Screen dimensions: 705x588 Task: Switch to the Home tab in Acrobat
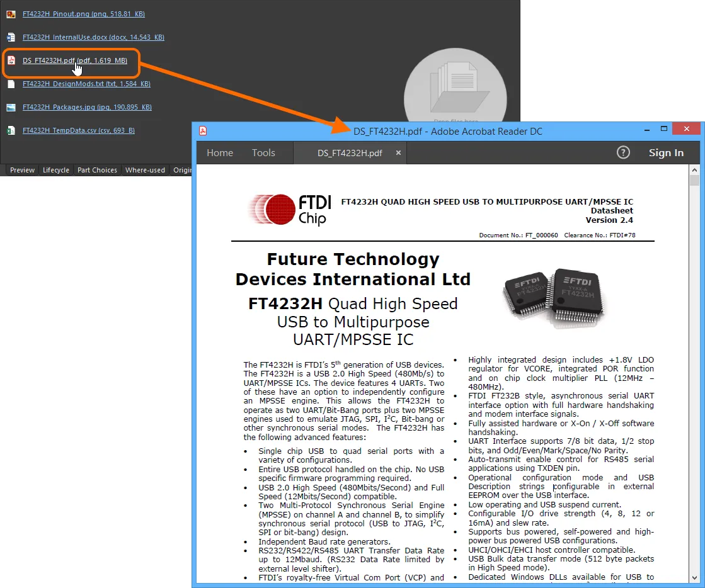coord(220,152)
